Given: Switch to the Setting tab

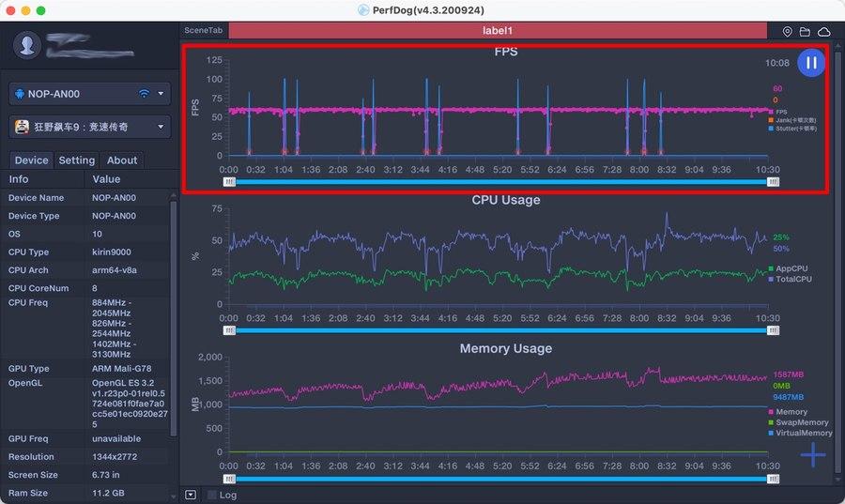Looking at the screenshot, I should click(x=77, y=160).
